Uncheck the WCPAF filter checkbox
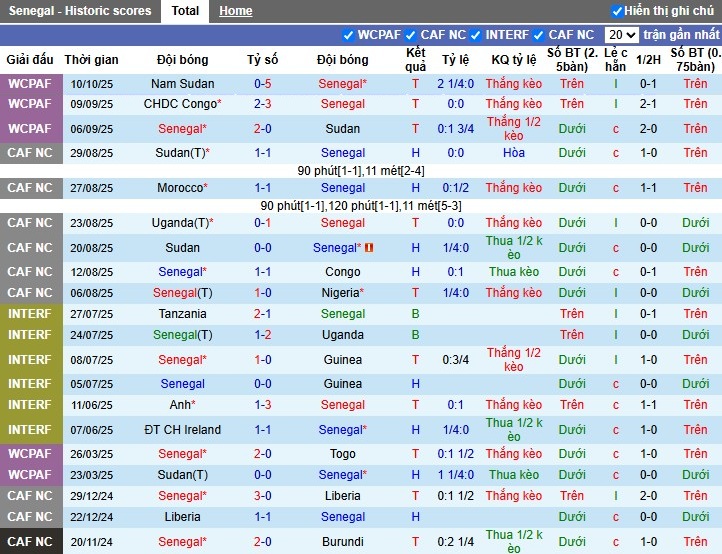The height and width of the screenshot is (554, 722). click(x=348, y=35)
